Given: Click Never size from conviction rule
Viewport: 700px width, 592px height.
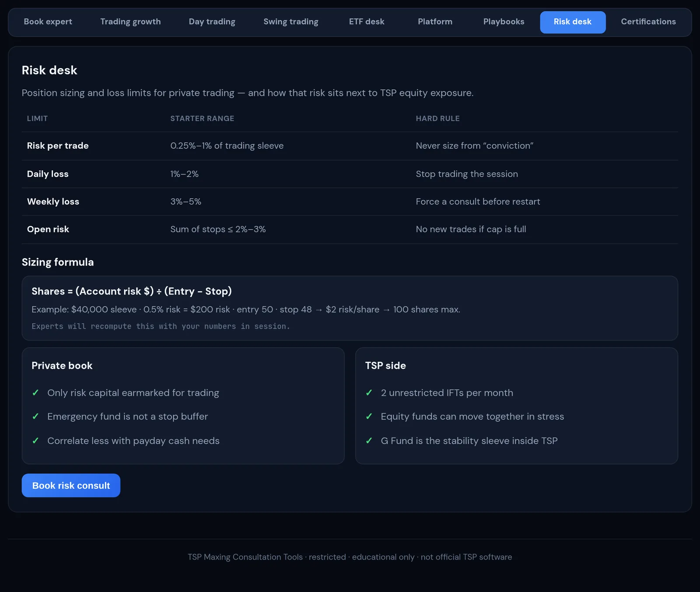Looking at the screenshot, I should click(x=475, y=146).
